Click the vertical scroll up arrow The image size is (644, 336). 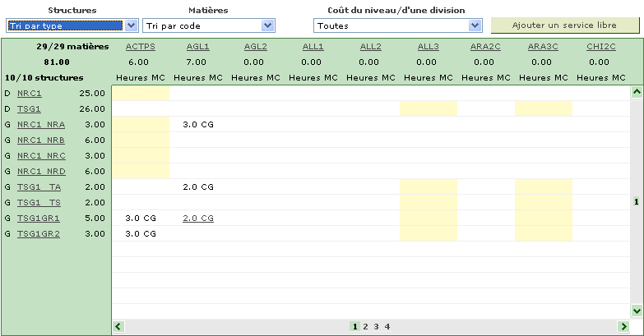tap(637, 92)
